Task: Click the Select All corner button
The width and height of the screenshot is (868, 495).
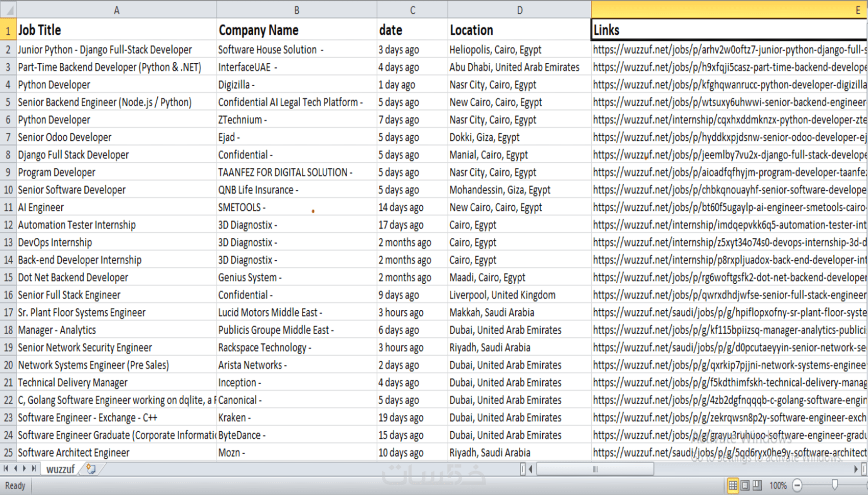Action: click(8, 10)
